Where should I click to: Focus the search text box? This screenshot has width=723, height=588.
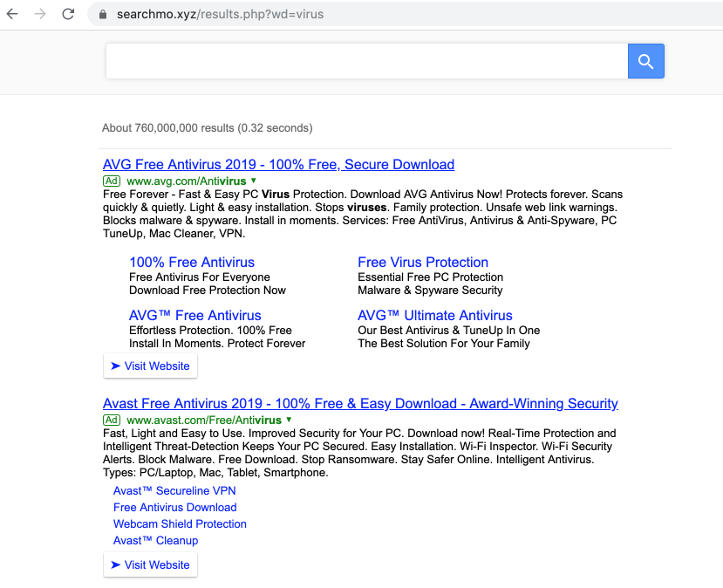[366, 61]
